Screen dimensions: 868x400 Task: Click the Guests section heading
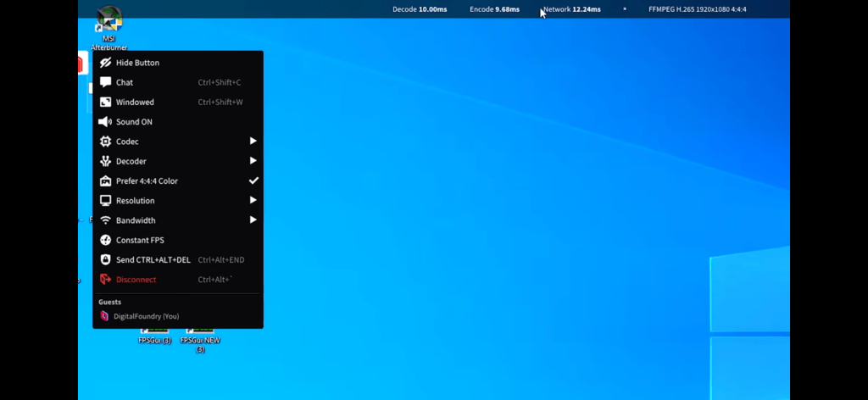click(x=109, y=302)
